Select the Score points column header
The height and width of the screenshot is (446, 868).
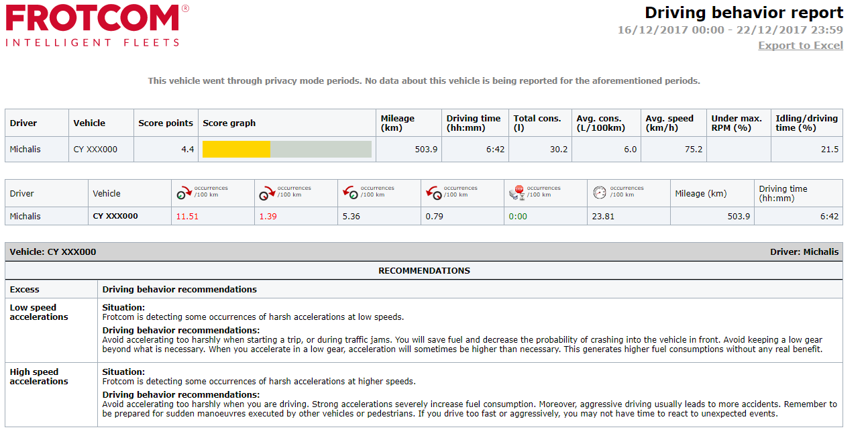[166, 123]
